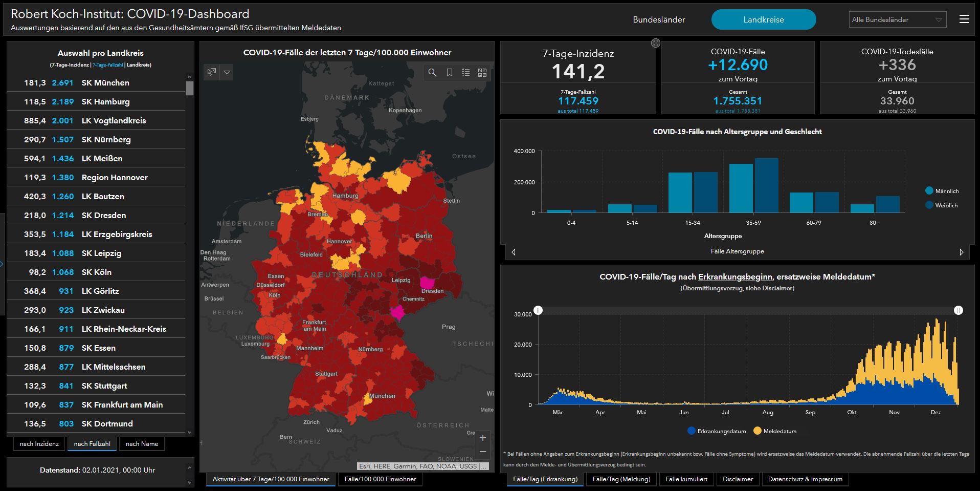Sort the list nach Inzidenz
This screenshot has height=491, width=980.
tap(39, 444)
